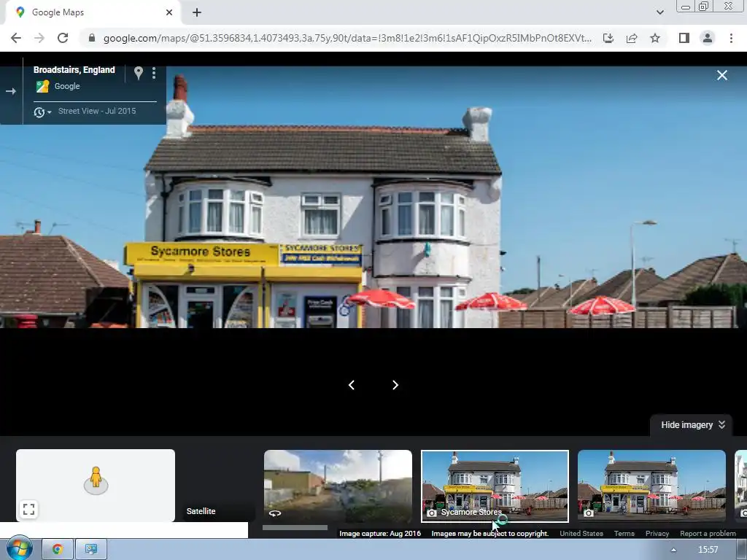This screenshot has height=560, width=747.
Task: Click the Pegman minimap
Action: click(x=96, y=485)
